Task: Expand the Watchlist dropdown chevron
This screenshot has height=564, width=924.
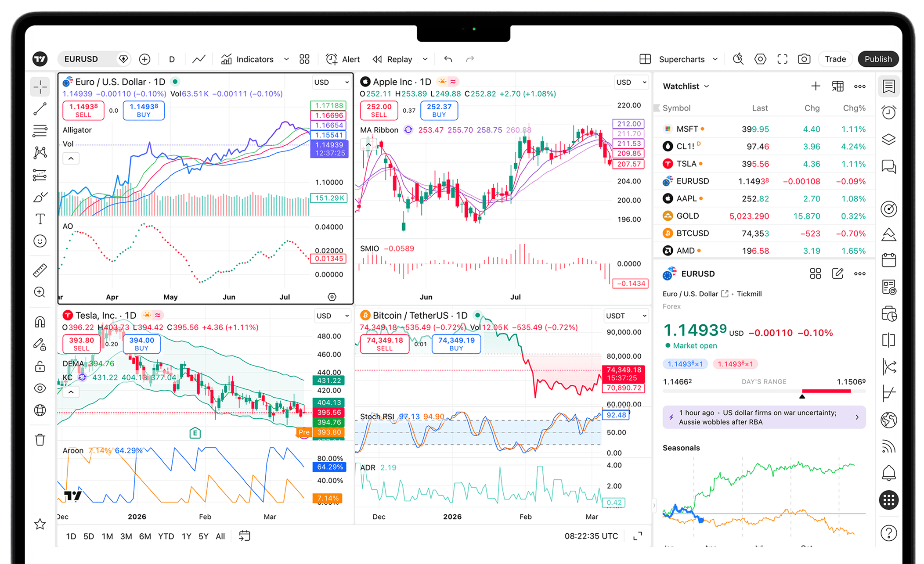Action: coord(707,86)
